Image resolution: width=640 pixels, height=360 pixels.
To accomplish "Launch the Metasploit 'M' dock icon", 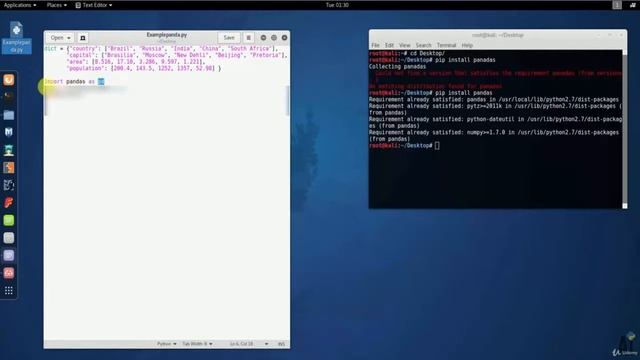I will pos(9,132).
